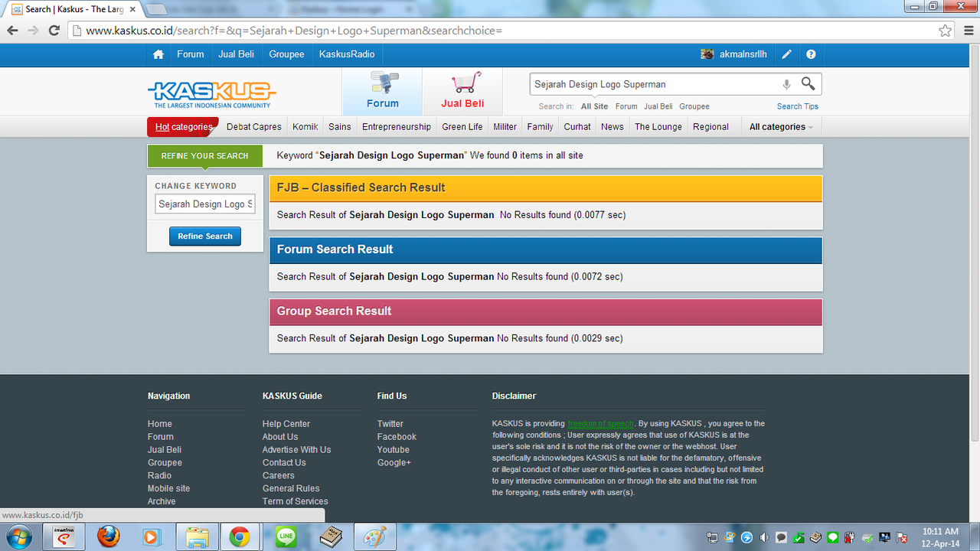Click the magnifying glass search icon
980x551 pixels.
808,83
